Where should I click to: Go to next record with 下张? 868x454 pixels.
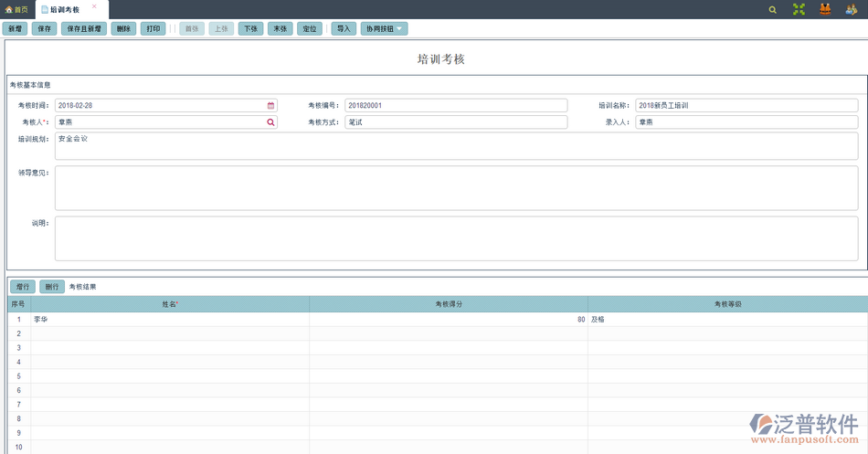pyautogui.click(x=250, y=29)
